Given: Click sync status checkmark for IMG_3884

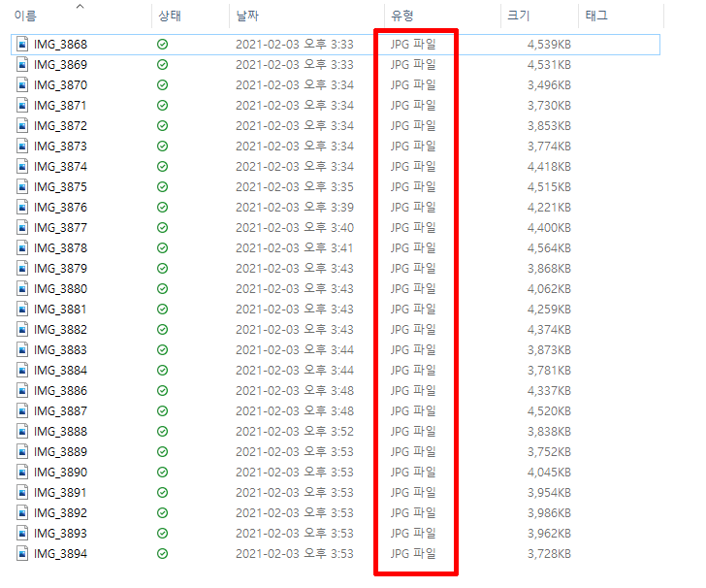Looking at the screenshot, I should coord(163,371).
